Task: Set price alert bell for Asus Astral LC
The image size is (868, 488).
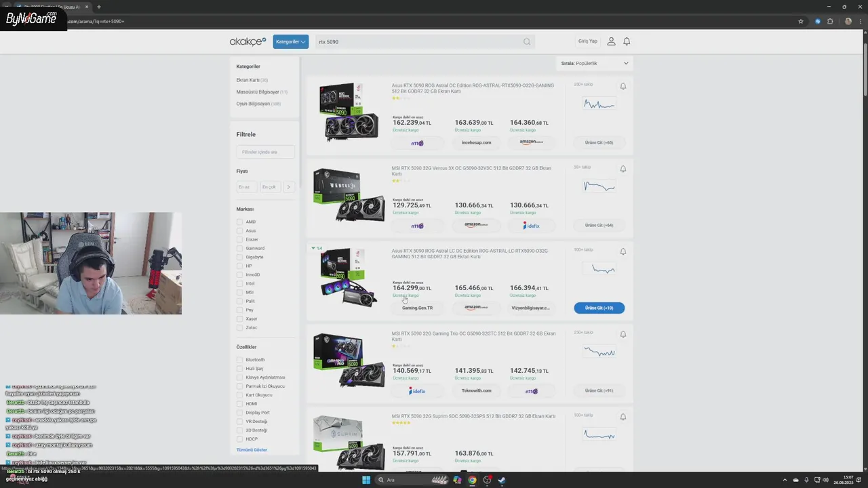Action: pos(623,251)
